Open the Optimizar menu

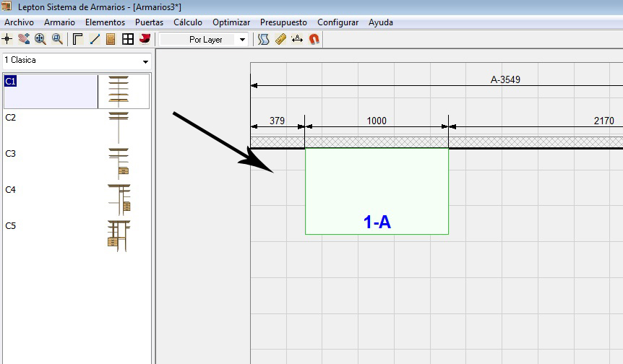click(x=231, y=22)
